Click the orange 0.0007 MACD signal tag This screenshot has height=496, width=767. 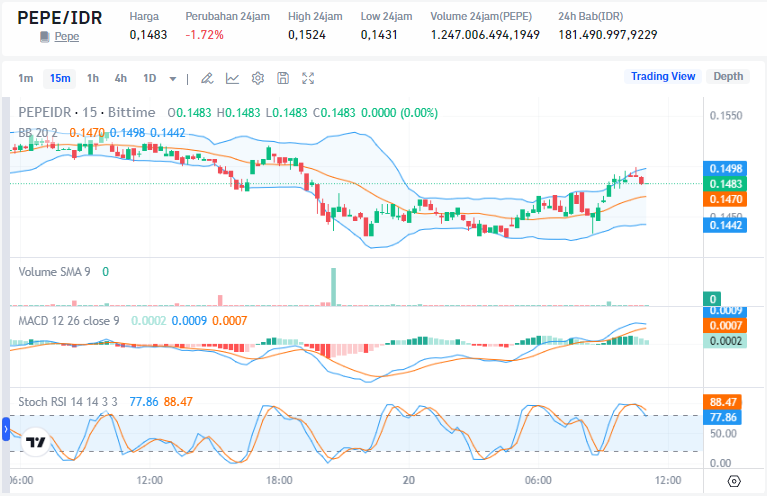tap(725, 325)
